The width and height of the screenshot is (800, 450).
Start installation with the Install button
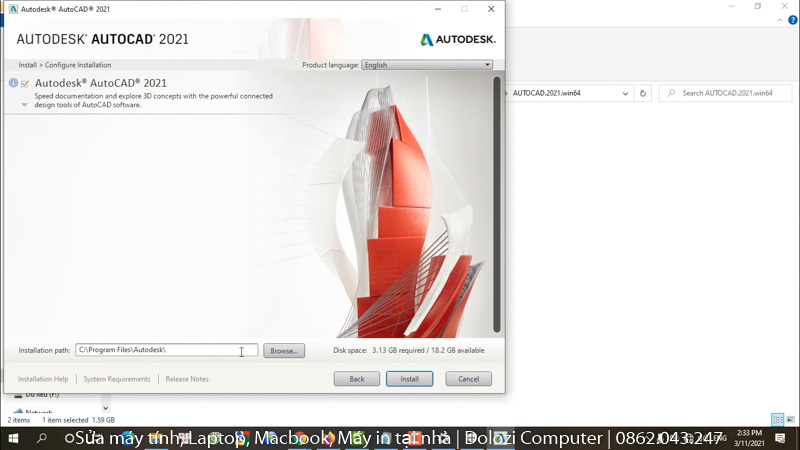pos(409,379)
